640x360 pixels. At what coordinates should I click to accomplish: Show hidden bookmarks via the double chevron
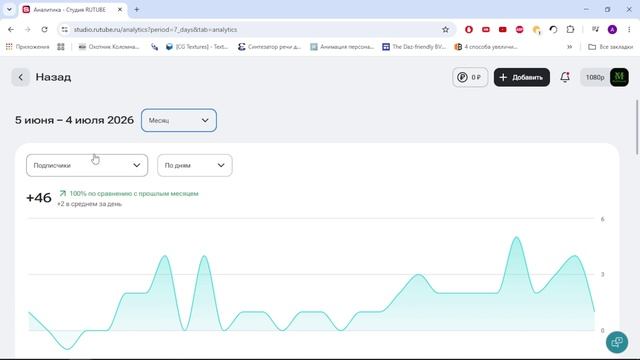pyautogui.click(x=569, y=47)
